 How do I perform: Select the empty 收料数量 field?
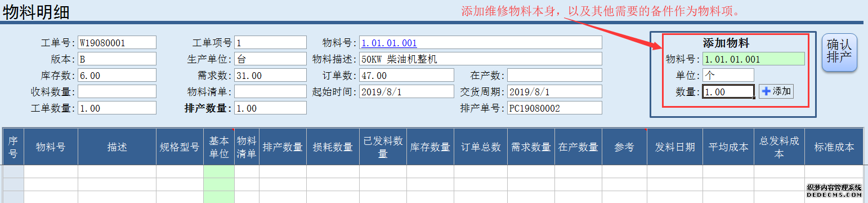tap(117, 91)
